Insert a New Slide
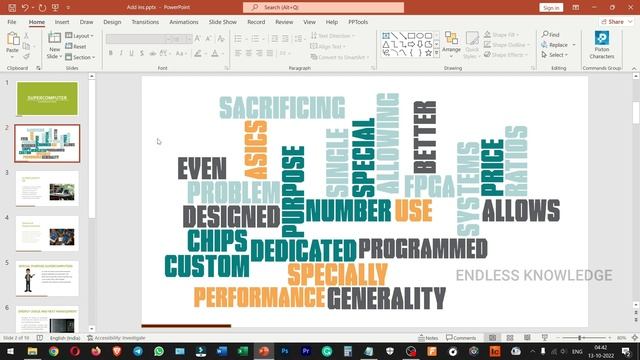 point(54,45)
